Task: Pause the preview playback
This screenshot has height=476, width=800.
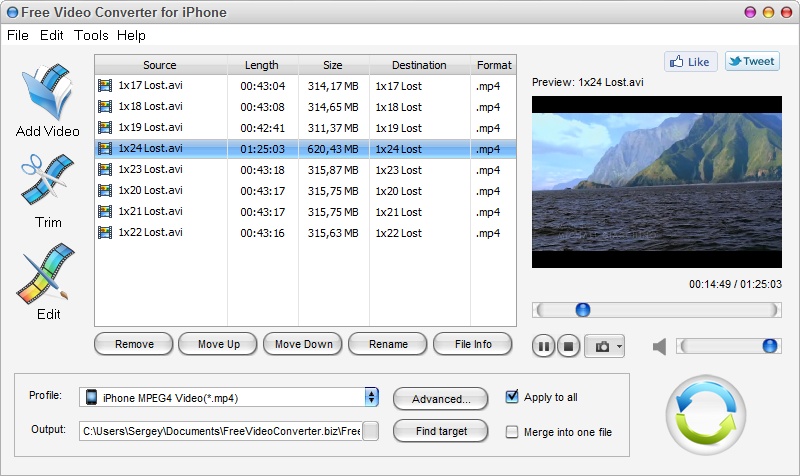Action: tap(544, 347)
